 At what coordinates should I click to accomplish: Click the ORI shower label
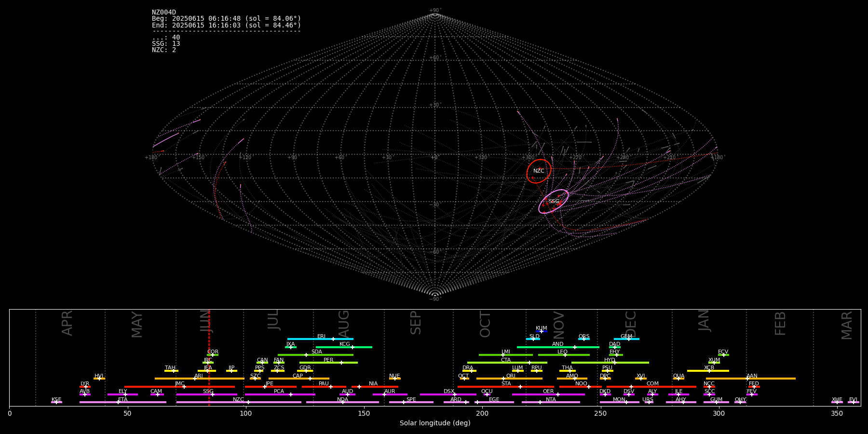click(x=511, y=376)
